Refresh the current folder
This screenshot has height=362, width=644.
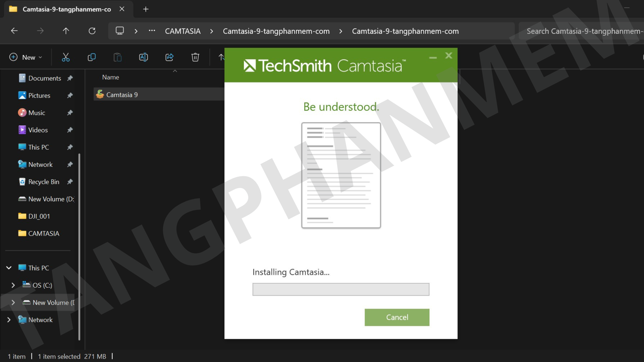(92, 31)
